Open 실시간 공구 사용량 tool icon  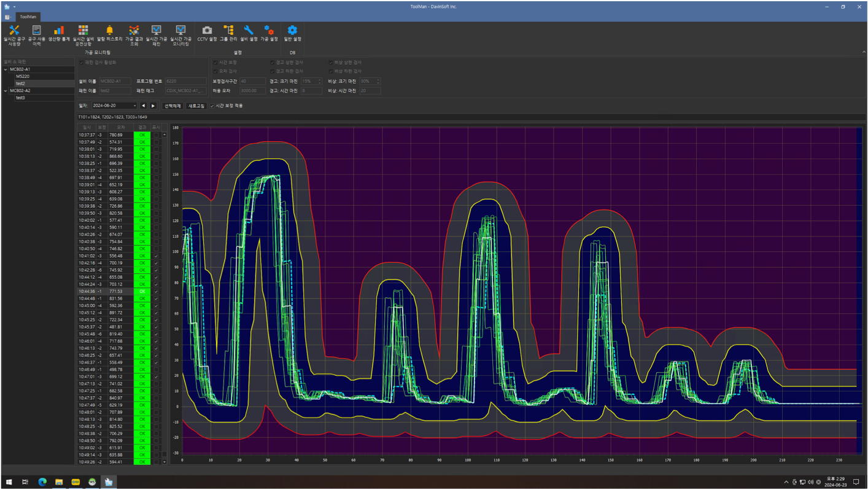tap(14, 35)
